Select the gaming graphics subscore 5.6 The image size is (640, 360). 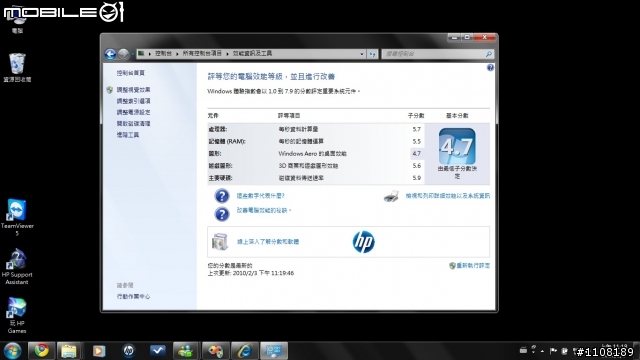416,166
